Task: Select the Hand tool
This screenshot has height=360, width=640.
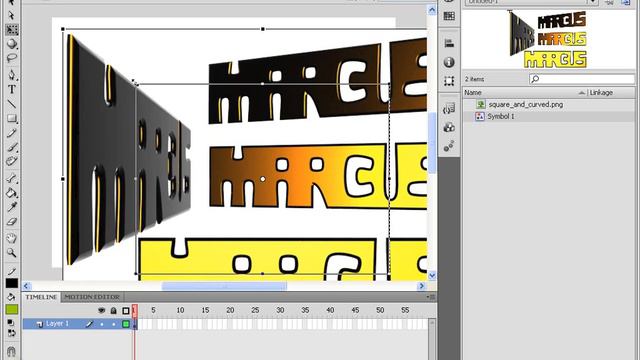Action: coord(11,238)
